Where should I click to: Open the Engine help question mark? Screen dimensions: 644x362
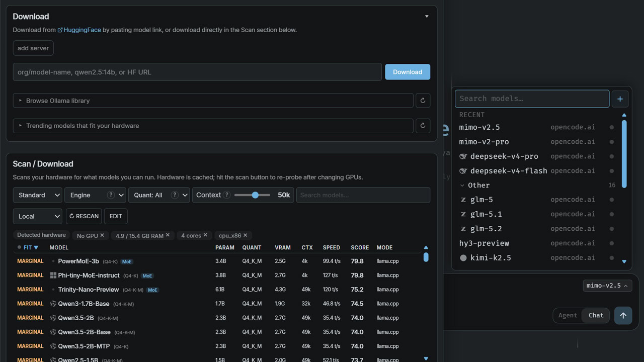pyautogui.click(x=111, y=195)
